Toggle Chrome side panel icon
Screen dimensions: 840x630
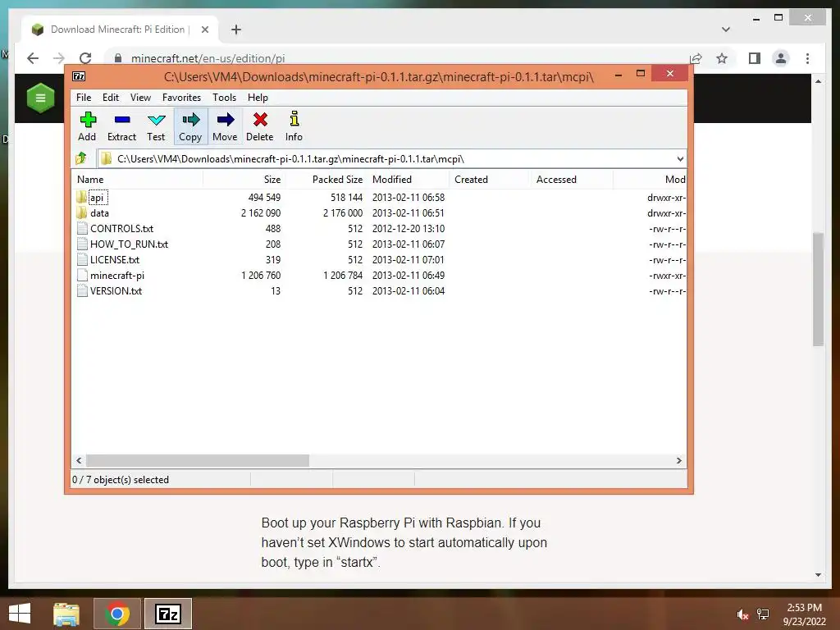755,58
